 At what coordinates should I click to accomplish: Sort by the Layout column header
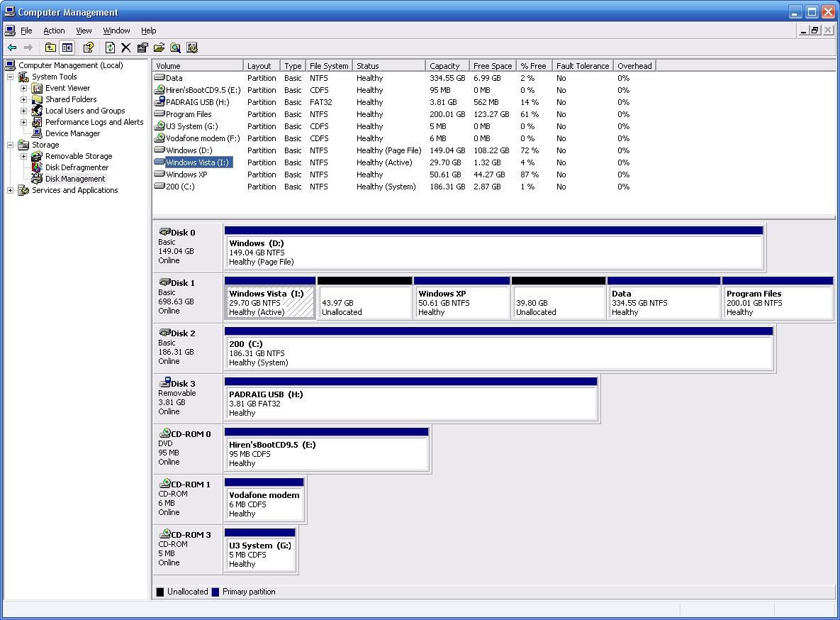(x=262, y=66)
